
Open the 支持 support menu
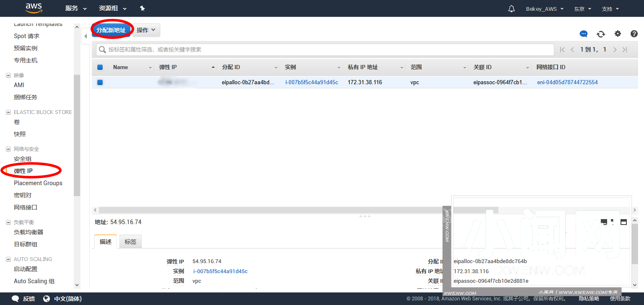[x=610, y=9]
